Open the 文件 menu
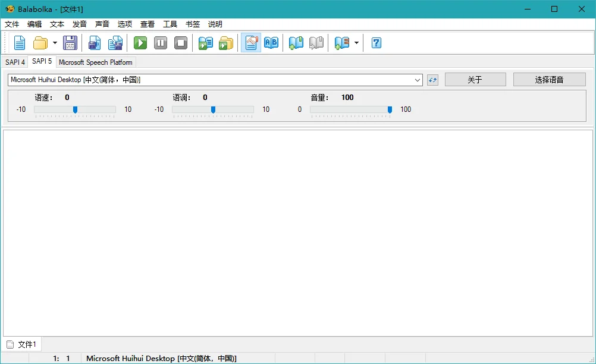596x364 pixels. click(x=12, y=24)
